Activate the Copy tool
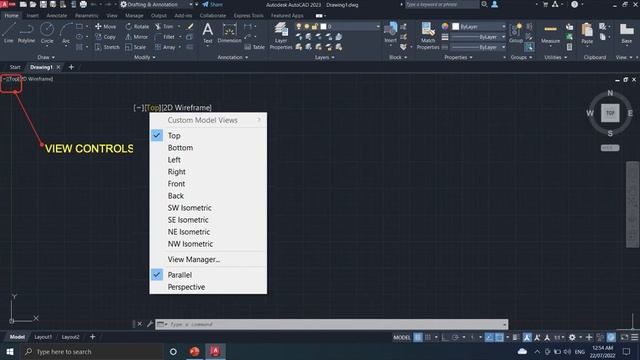The height and width of the screenshot is (360, 640). click(105, 37)
